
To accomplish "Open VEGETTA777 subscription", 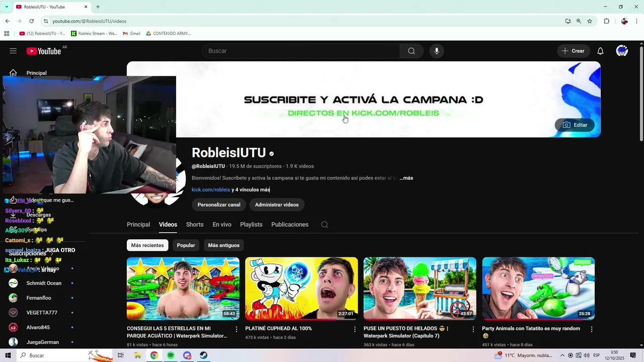I will point(43,313).
